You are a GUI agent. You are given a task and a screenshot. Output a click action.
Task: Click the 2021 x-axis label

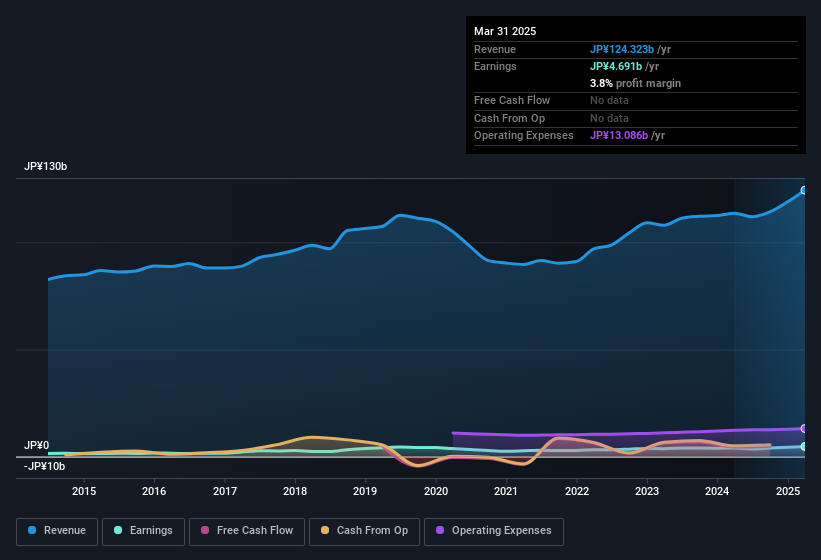tap(506, 491)
